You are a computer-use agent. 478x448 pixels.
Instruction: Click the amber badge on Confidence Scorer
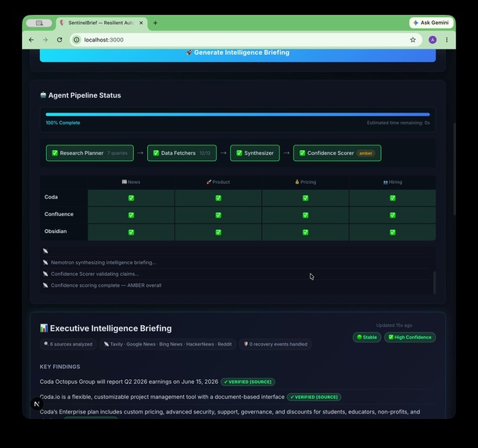pyautogui.click(x=365, y=153)
